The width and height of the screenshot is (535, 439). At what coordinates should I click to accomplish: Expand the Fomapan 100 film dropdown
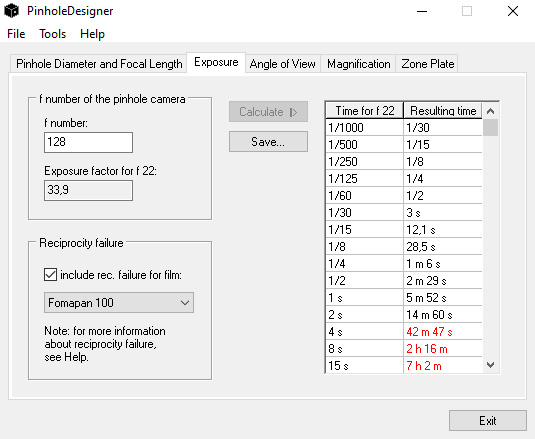point(119,303)
